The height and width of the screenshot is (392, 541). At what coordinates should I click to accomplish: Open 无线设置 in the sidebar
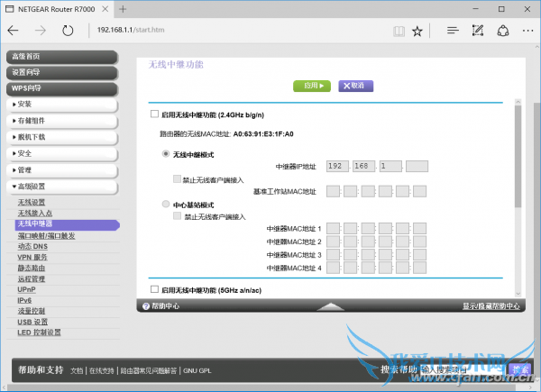32,203
